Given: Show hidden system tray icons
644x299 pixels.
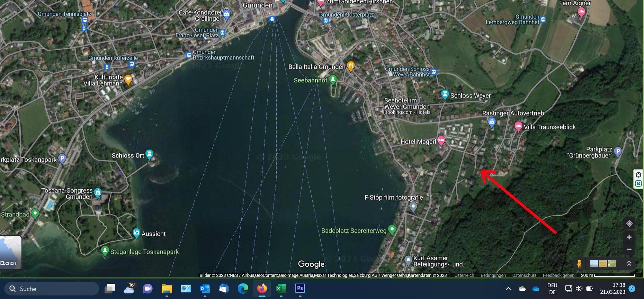Looking at the screenshot, I should 508,289.
